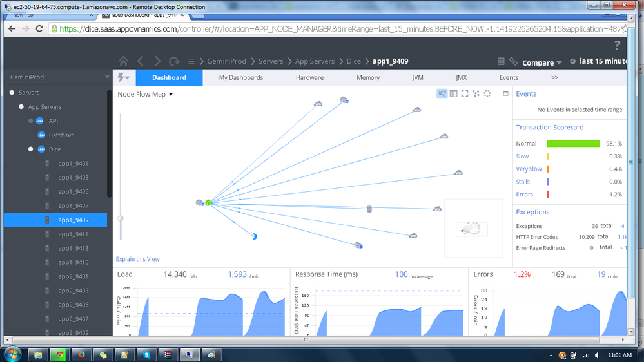The width and height of the screenshot is (644, 362).
Task: Switch to the JMX tab
Action: point(461,77)
